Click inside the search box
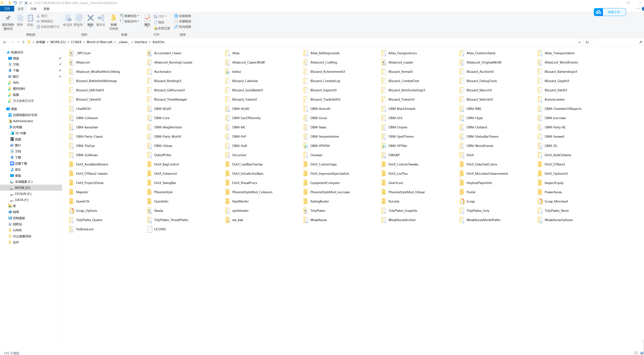The width and height of the screenshot is (644, 355). [x=618, y=42]
